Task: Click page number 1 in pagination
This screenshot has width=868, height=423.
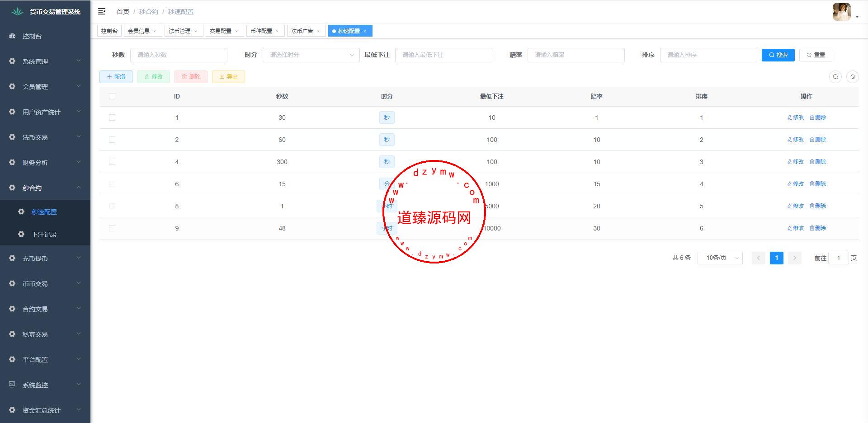Action: pyautogui.click(x=776, y=258)
